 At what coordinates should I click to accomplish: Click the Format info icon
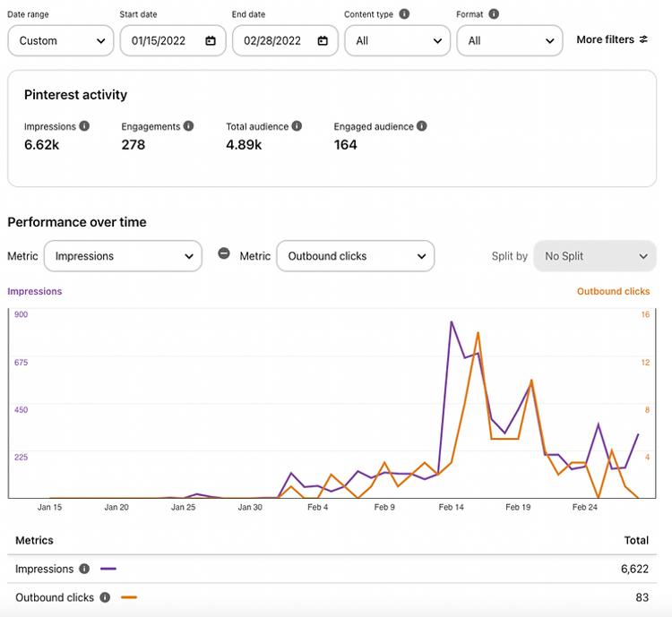tap(494, 14)
